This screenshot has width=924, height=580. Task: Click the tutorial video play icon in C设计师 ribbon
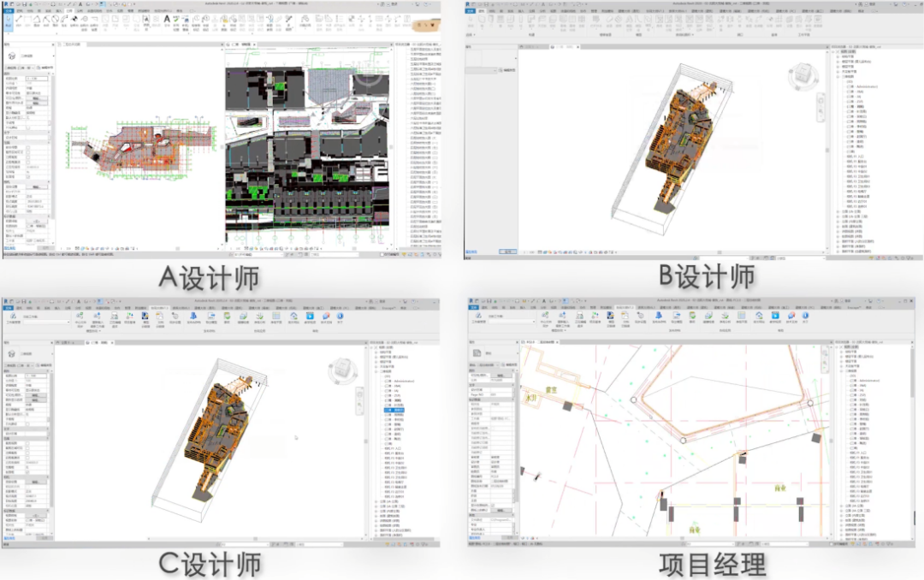[x=310, y=316]
